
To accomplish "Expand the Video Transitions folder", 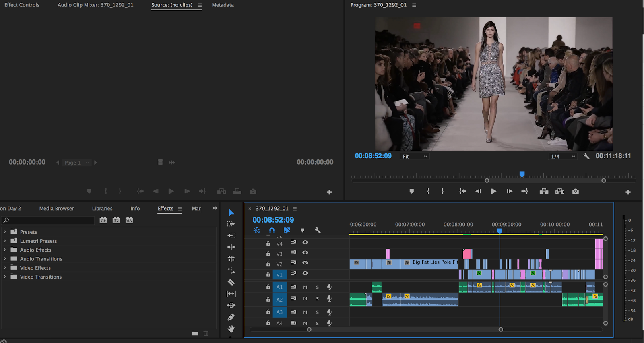I will tap(4, 277).
